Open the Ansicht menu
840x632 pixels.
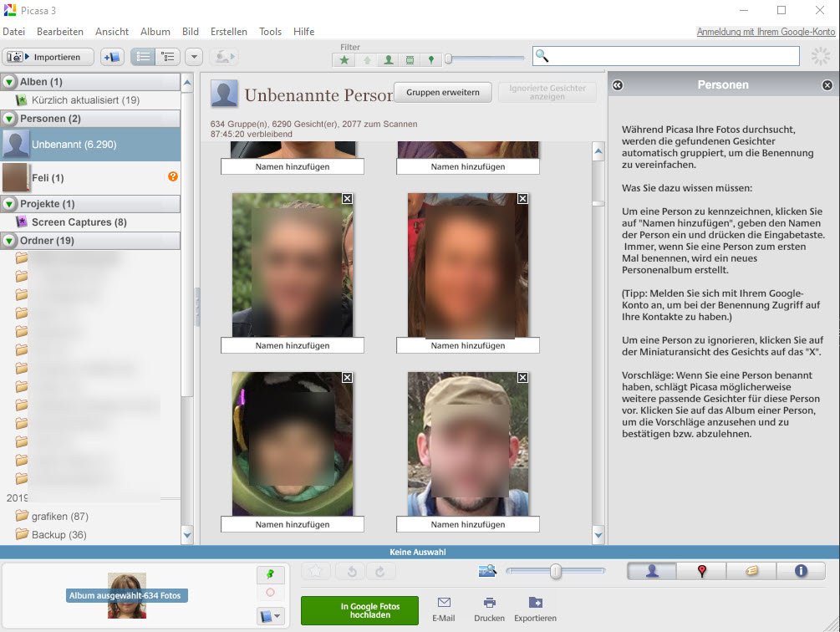coord(112,32)
